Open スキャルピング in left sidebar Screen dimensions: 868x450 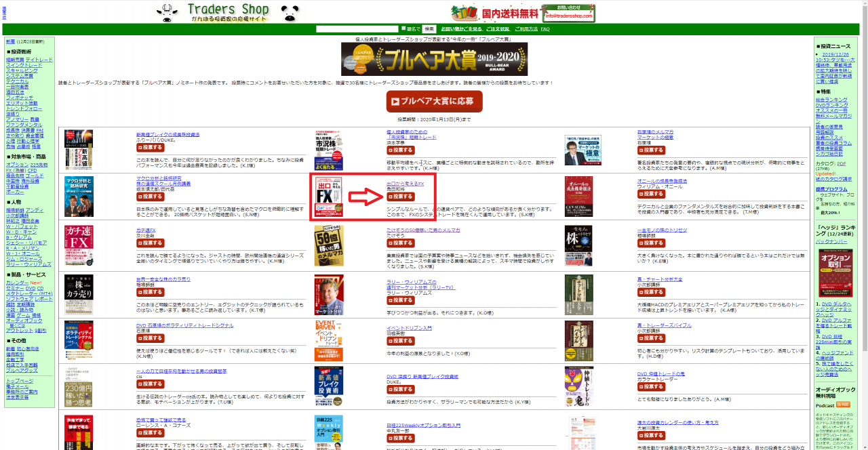point(22,70)
